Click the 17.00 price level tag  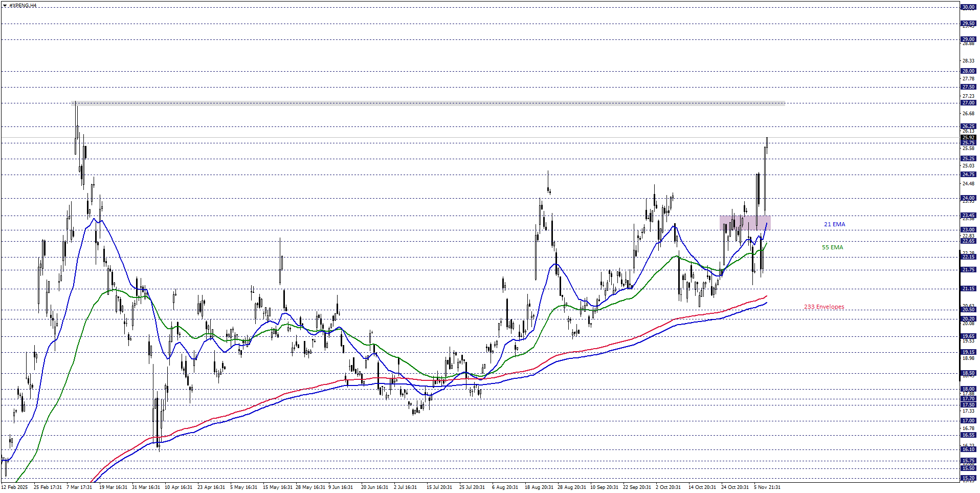click(x=968, y=421)
